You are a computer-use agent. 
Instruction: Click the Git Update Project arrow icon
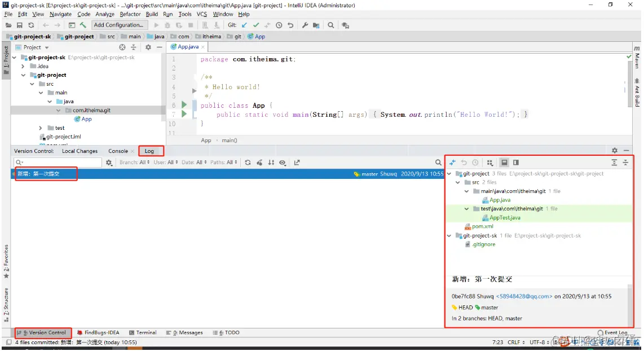tap(244, 25)
